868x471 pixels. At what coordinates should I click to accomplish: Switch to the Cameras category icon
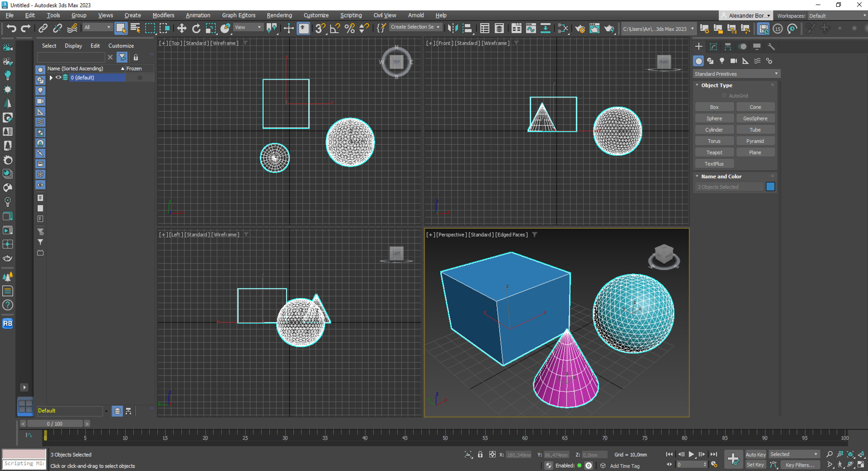click(734, 61)
